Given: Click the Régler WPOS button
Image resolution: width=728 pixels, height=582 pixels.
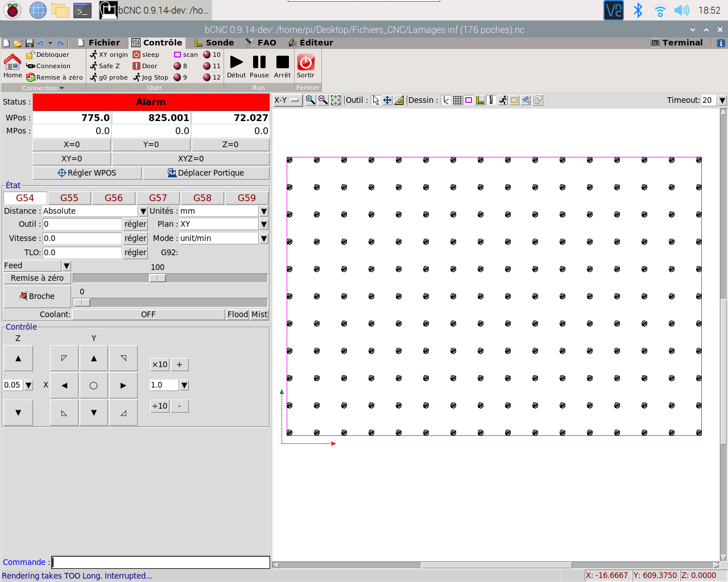Looking at the screenshot, I should (x=87, y=173).
